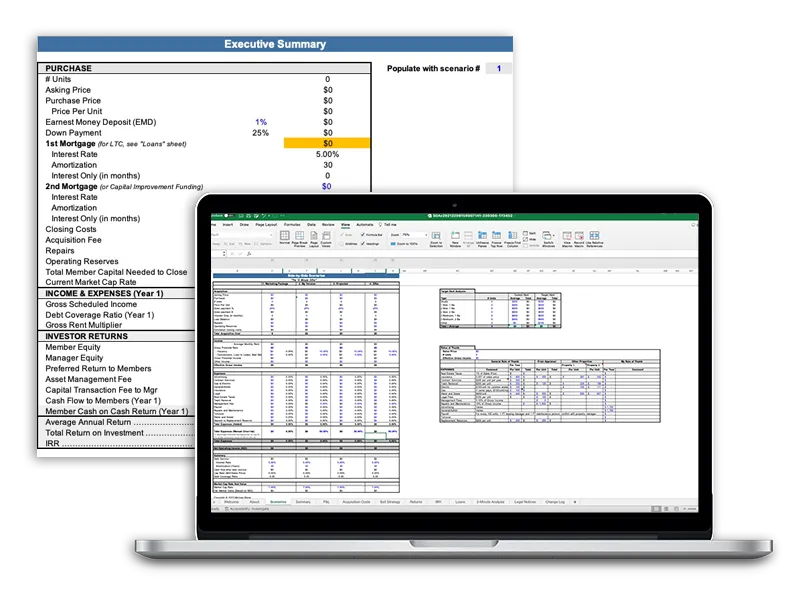This screenshot has width=806, height=600.
Task: Open the Formulas ribbon tab
Action: coord(292,225)
